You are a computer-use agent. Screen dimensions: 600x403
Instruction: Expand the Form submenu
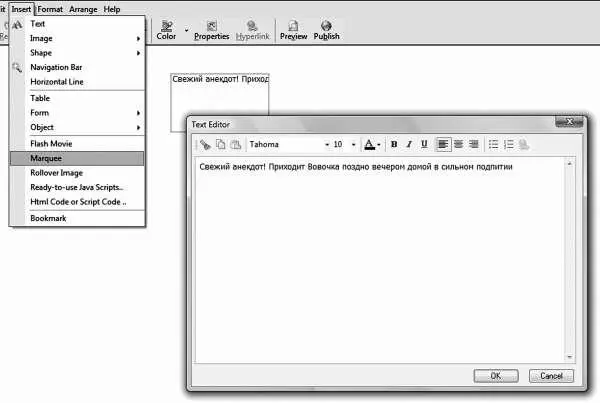coord(77,113)
